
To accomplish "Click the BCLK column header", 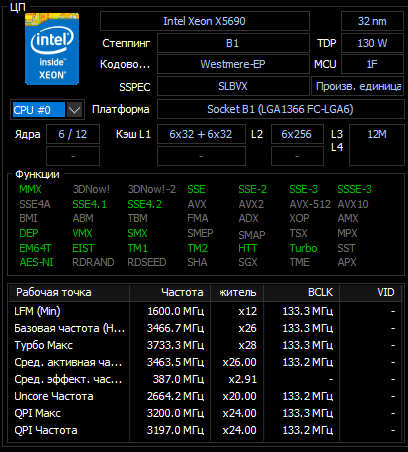I will click(302, 292).
